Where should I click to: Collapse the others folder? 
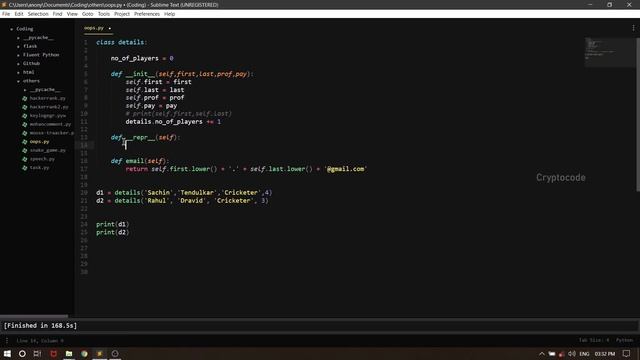[x=18, y=81]
